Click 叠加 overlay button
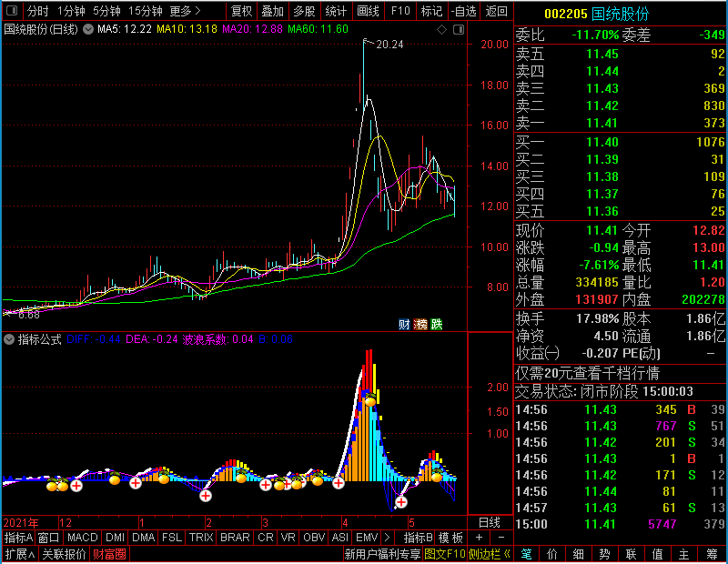Image resolution: width=728 pixels, height=564 pixels. tap(272, 11)
